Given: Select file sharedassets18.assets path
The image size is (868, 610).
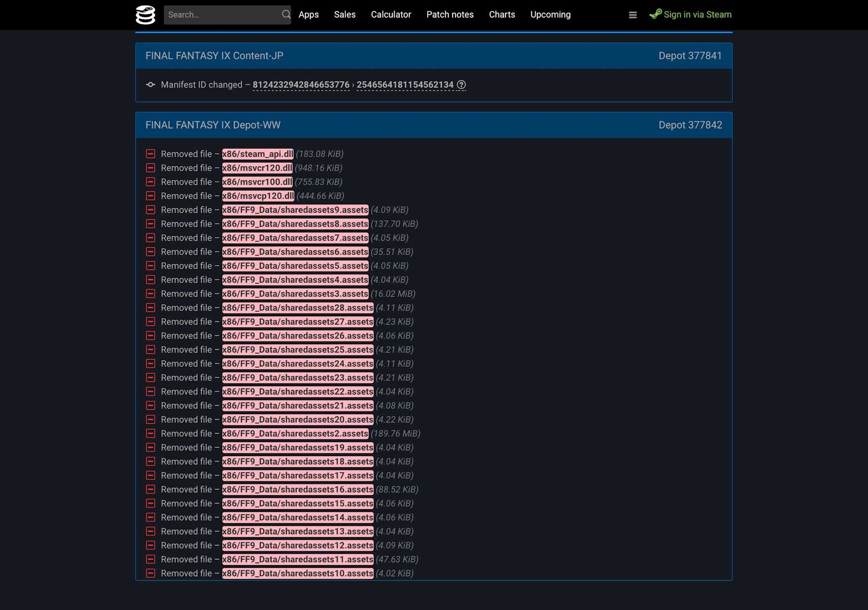Looking at the screenshot, I should coord(298,461).
